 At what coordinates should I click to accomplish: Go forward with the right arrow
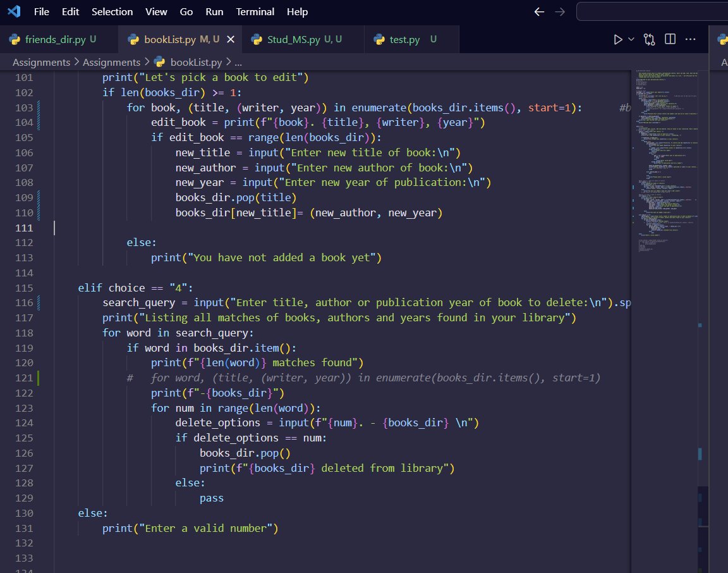560,11
